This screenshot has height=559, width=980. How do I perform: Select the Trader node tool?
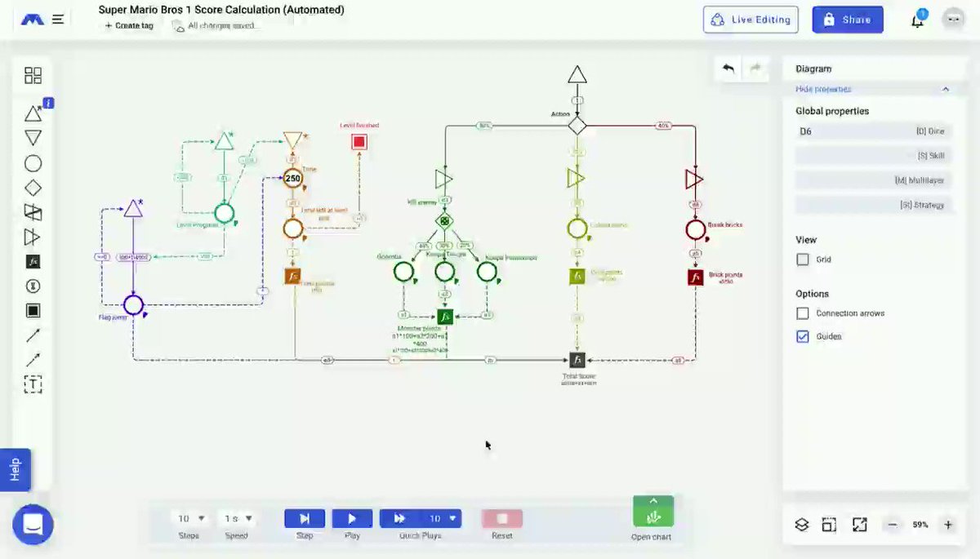click(33, 212)
